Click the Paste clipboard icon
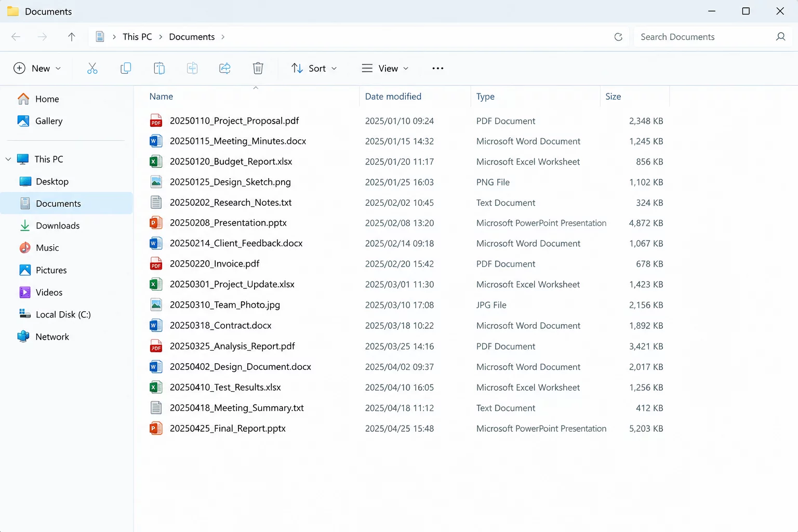Viewport: 798px width, 532px height. pyautogui.click(x=159, y=68)
